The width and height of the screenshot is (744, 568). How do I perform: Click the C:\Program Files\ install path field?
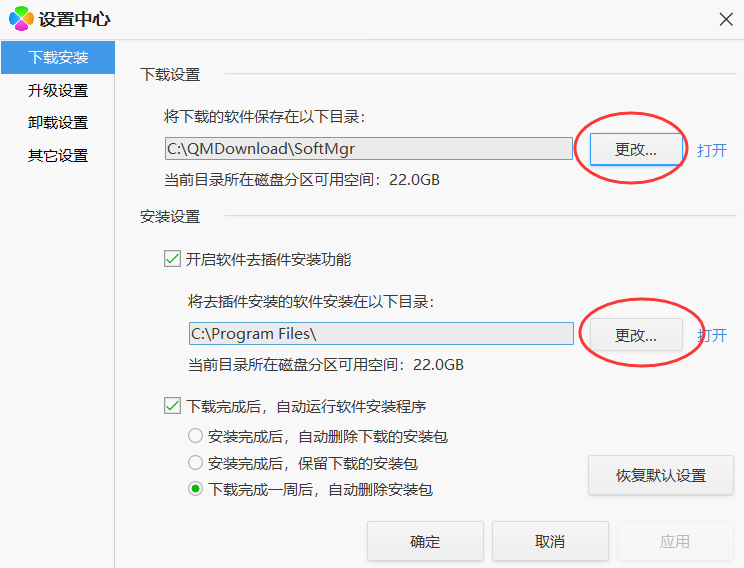(x=380, y=333)
